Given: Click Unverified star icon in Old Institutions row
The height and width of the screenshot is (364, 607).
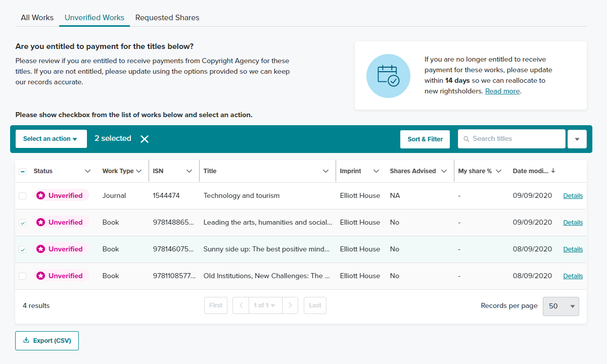Looking at the screenshot, I should click(41, 276).
